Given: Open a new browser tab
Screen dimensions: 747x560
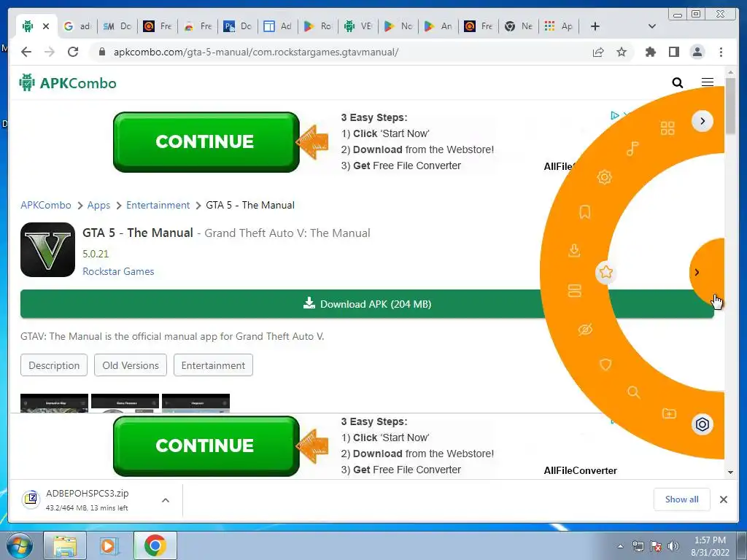Looking at the screenshot, I should coord(595,26).
